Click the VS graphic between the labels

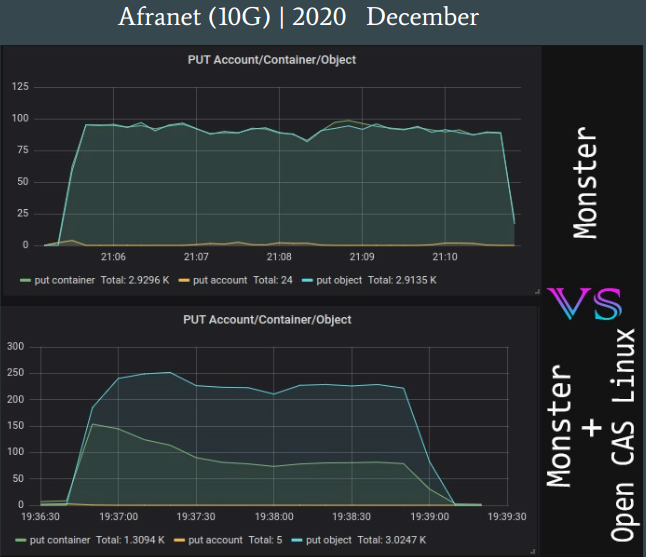585,304
